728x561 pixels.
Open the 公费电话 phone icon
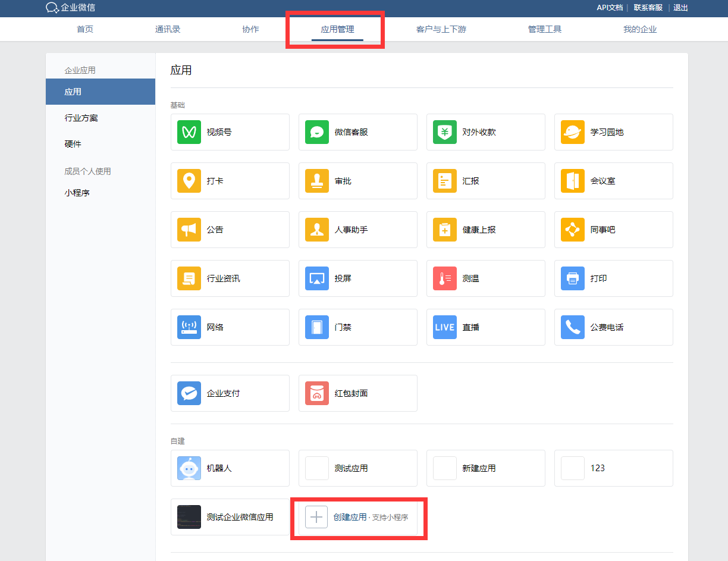[573, 327]
